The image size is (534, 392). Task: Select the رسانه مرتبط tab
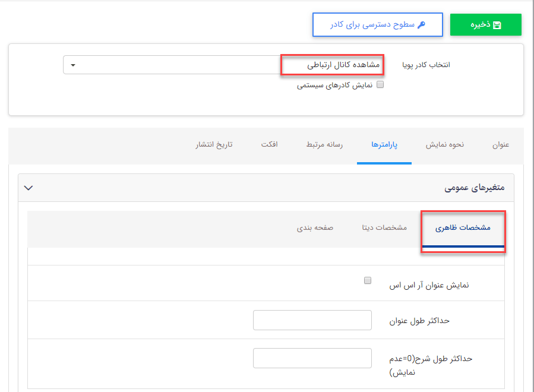(x=324, y=144)
